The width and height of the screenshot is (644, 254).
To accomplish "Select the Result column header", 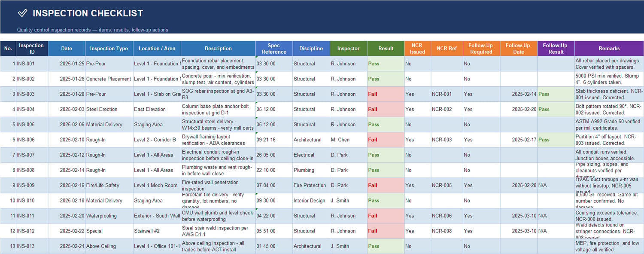I will click(386, 49).
